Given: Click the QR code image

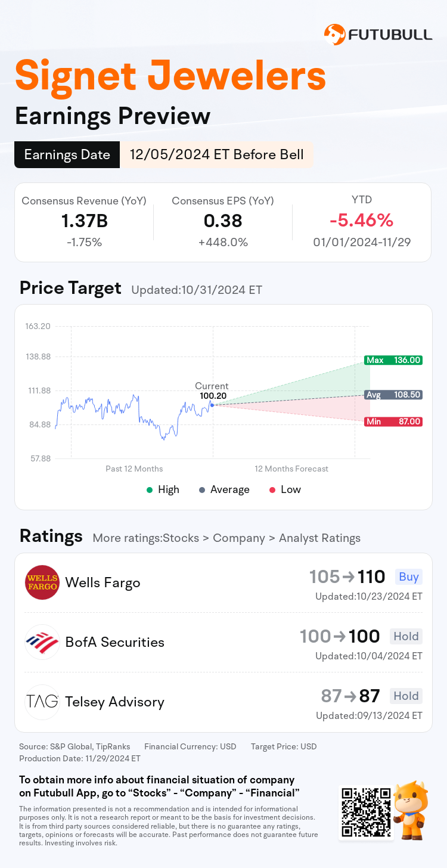Looking at the screenshot, I should tap(366, 812).
